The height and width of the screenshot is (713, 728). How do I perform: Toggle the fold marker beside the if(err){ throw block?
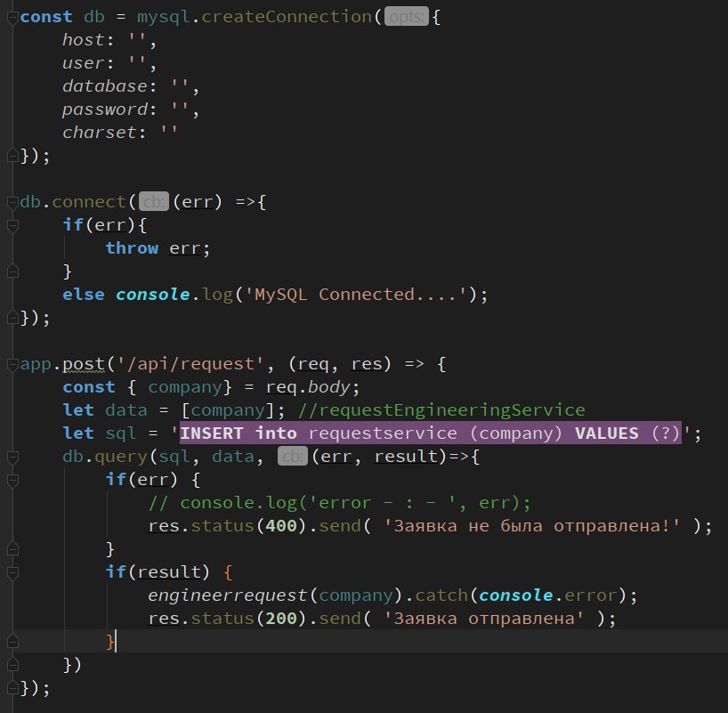[x=12, y=226]
